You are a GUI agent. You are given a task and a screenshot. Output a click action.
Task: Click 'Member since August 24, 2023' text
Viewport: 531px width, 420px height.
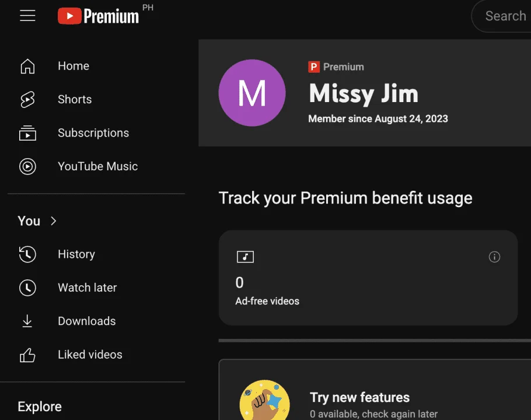[378, 119]
